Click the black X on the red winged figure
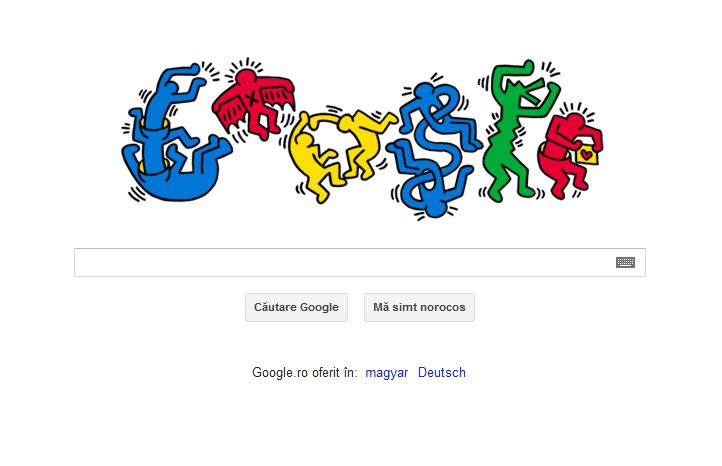The image size is (722, 466). pyautogui.click(x=250, y=99)
